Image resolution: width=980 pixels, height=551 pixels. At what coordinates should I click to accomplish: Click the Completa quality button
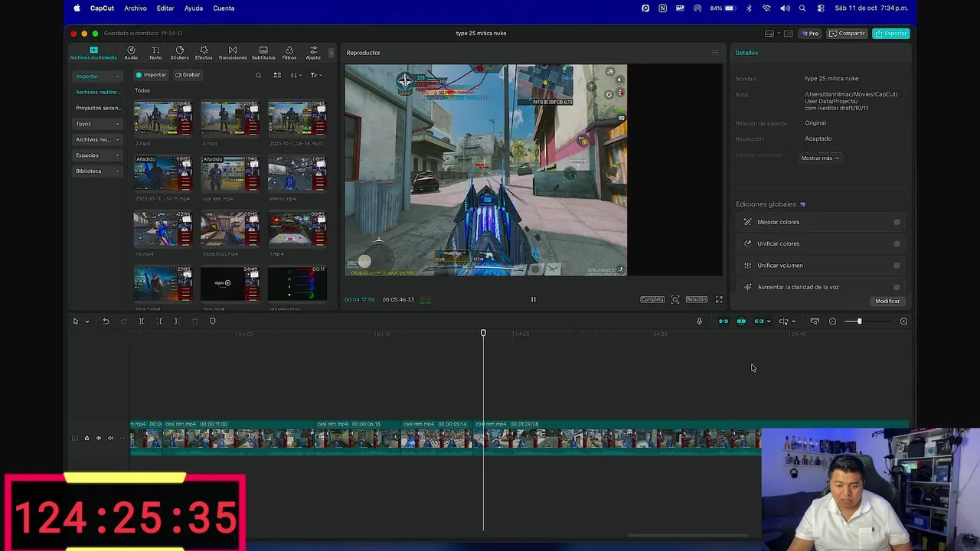coord(652,299)
